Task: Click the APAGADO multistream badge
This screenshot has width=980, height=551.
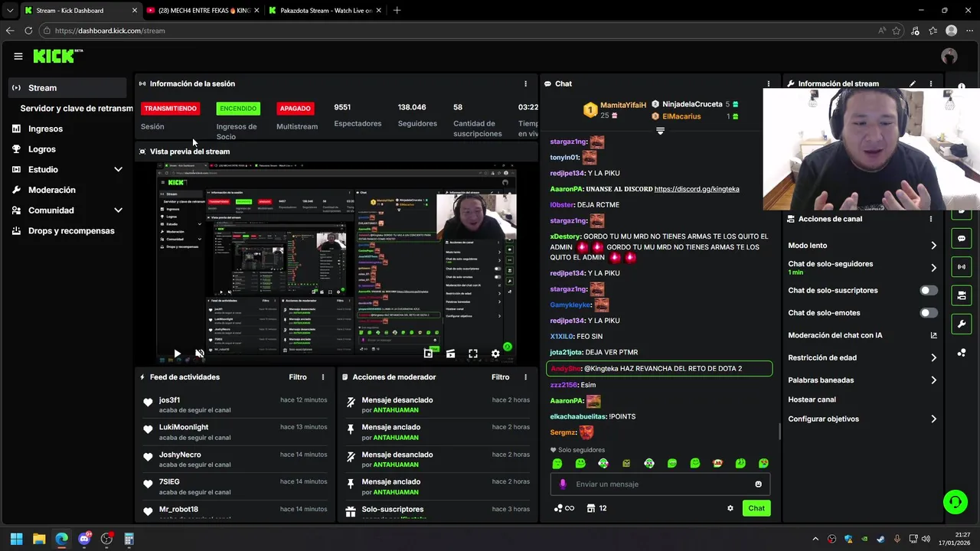Action: tap(295, 109)
